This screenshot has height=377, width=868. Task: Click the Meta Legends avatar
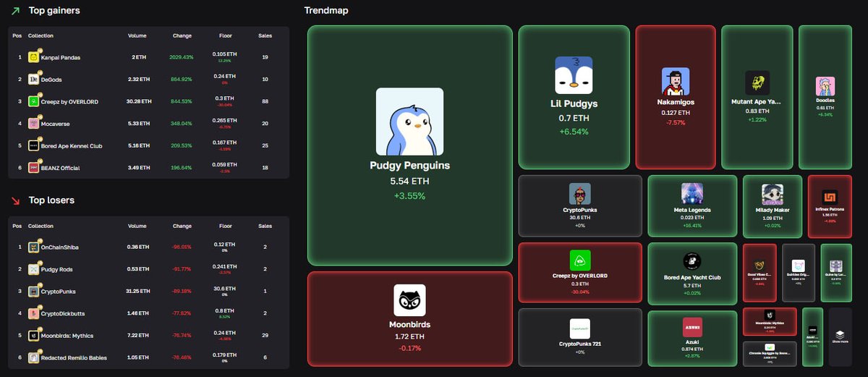click(692, 193)
